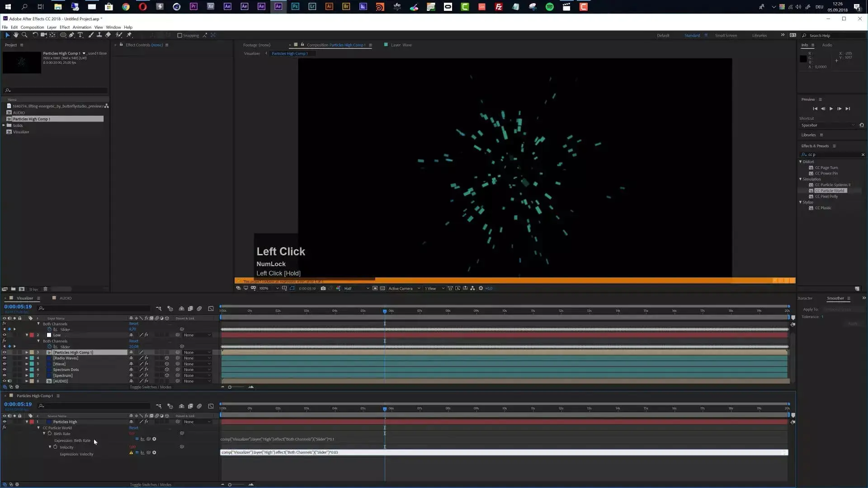868x488 pixels.
Task: Select the Pen tool
Action: click(x=71, y=35)
